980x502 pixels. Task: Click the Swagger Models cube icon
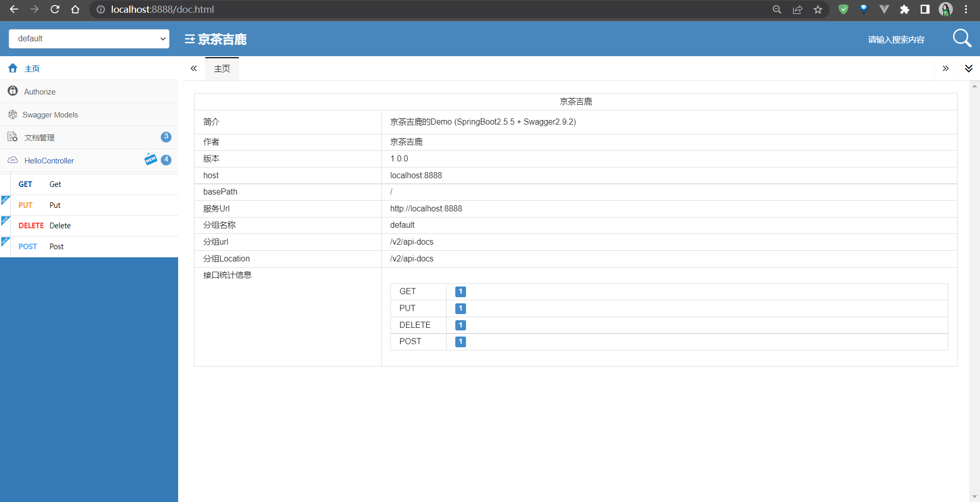(13, 114)
